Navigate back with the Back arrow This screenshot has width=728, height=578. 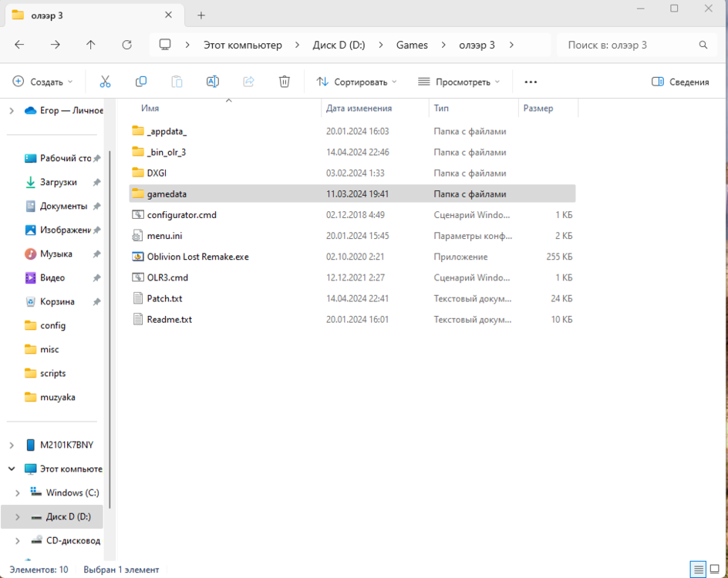point(20,45)
